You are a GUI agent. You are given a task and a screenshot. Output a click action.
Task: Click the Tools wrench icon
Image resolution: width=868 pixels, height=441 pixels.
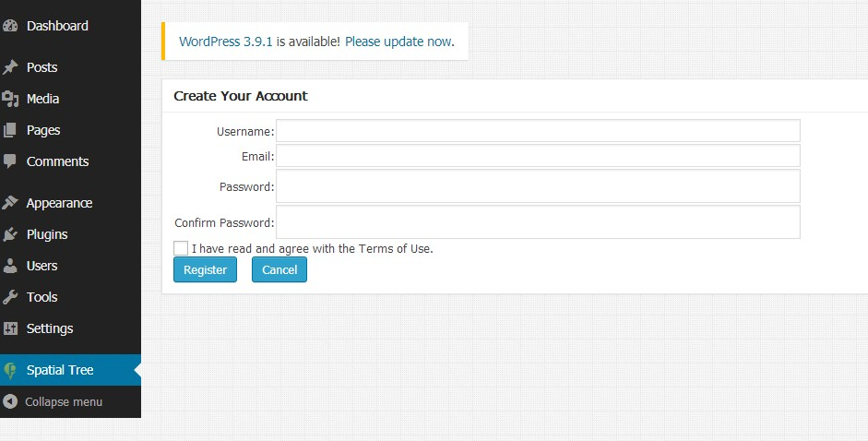tap(10, 297)
